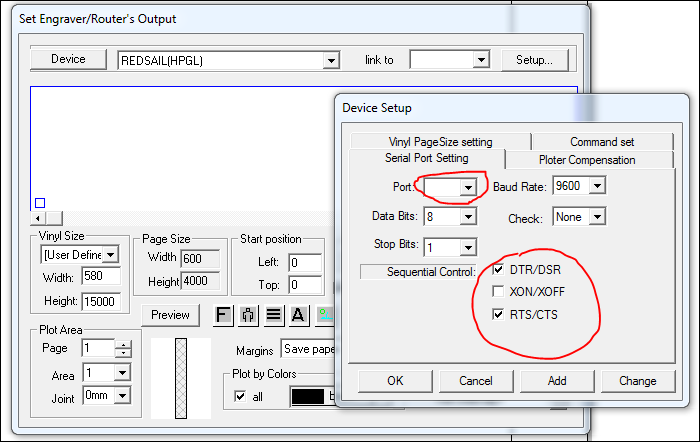Open the link to dropdown
Image resolution: width=700 pixels, height=442 pixels.
tap(481, 60)
